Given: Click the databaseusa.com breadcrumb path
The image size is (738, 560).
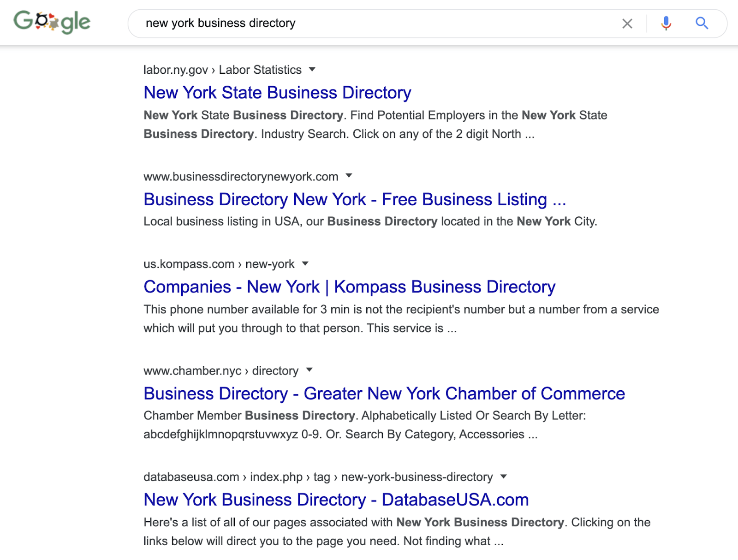Looking at the screenshot, I should (x=318, y=477).
